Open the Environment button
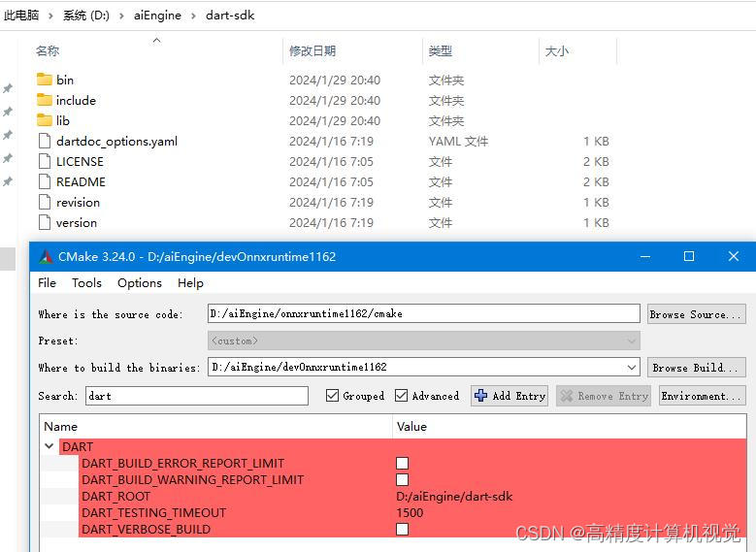This screenshot has height=552, width=756. coord(702,396)
